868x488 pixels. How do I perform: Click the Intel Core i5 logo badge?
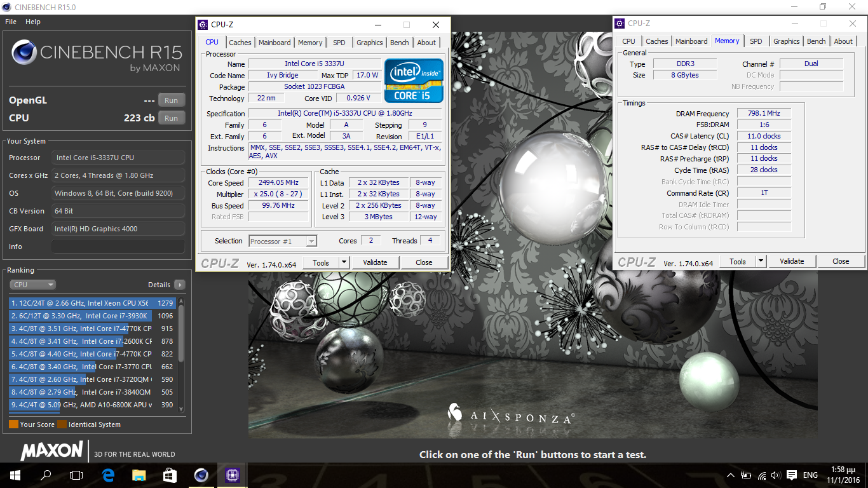pos(414,80)
